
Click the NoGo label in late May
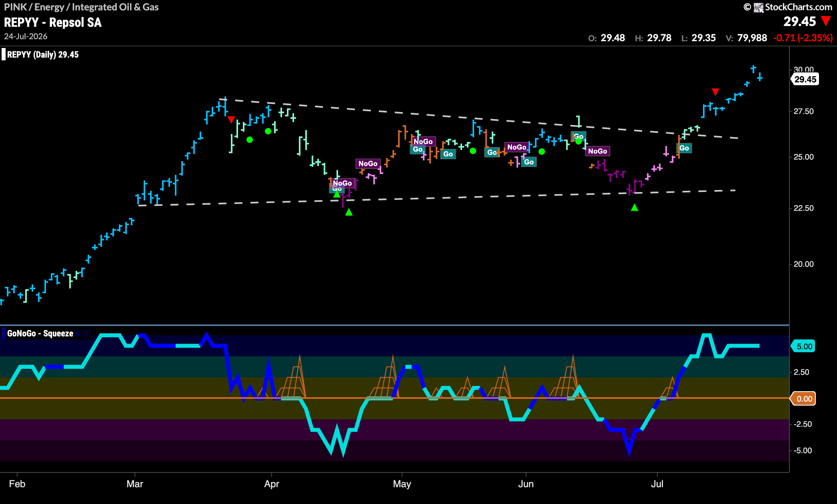tap(517, 147)
